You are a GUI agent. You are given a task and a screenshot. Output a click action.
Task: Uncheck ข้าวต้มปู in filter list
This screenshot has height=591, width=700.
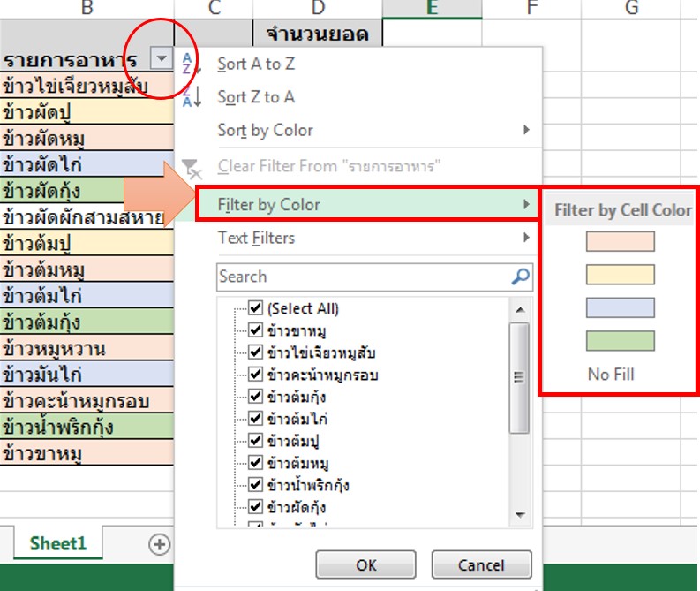(x=255, y=441)
